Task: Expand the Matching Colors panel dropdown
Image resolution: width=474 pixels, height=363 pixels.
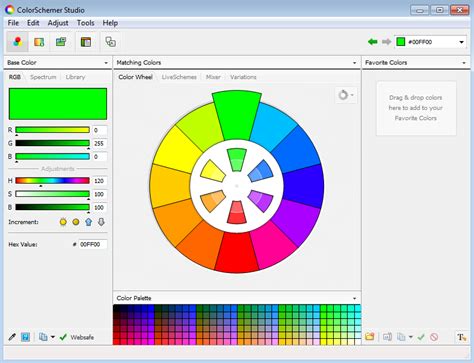Action: [x=354, y=63]
